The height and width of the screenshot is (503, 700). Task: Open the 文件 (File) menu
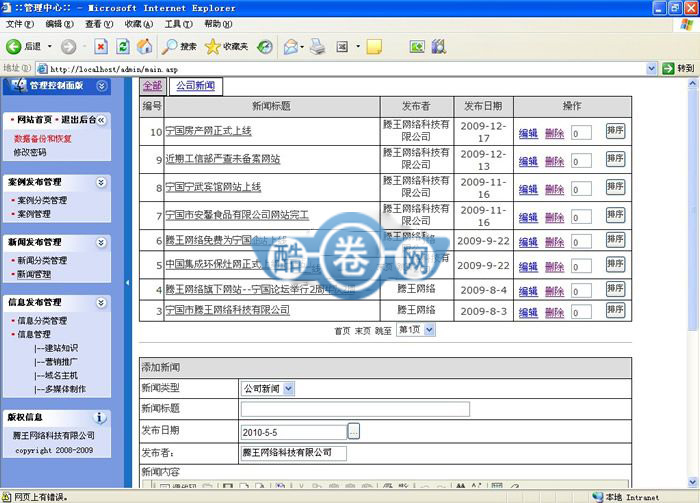[x=20, y=24]
